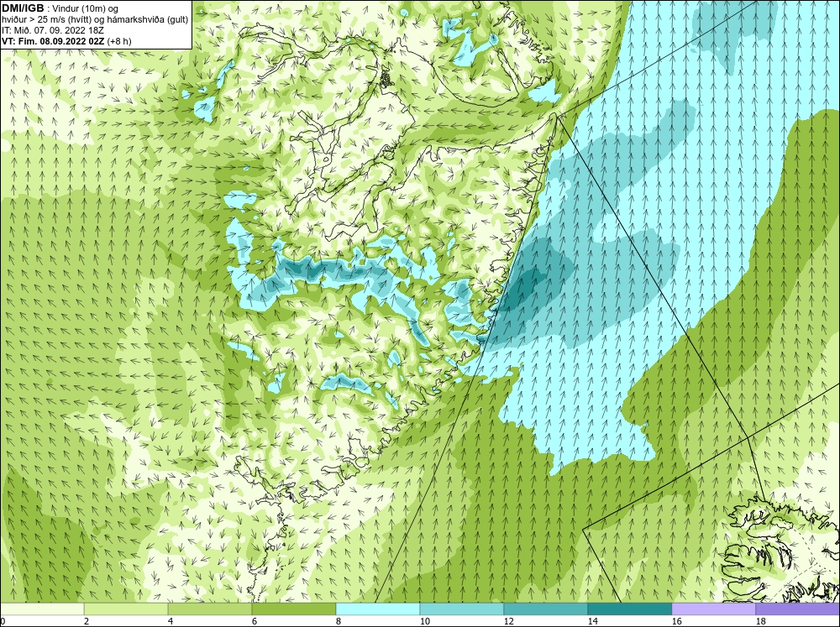
Task: Click the teal 10–12 m/s legend swatch
Action: pyautogui.click(x=462, y=609)
